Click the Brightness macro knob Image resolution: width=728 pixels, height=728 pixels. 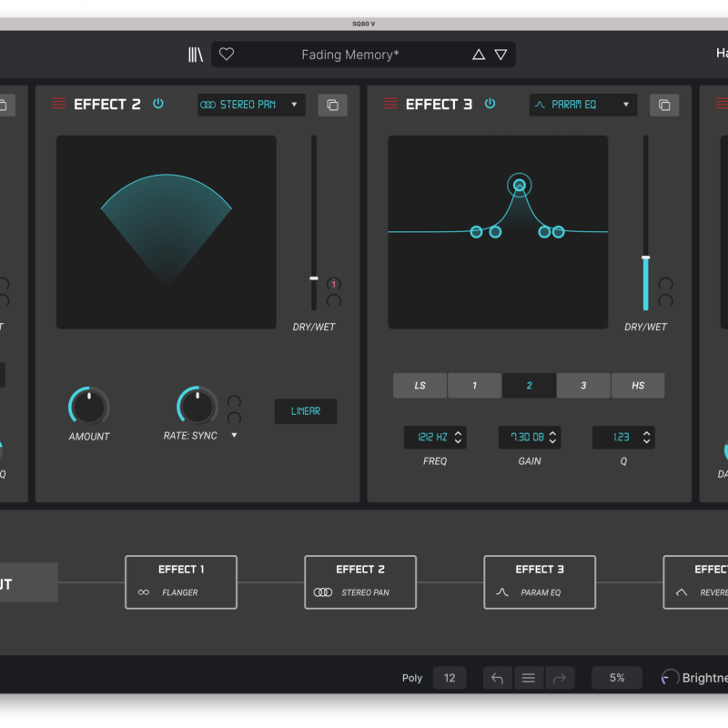click(670, 678)
